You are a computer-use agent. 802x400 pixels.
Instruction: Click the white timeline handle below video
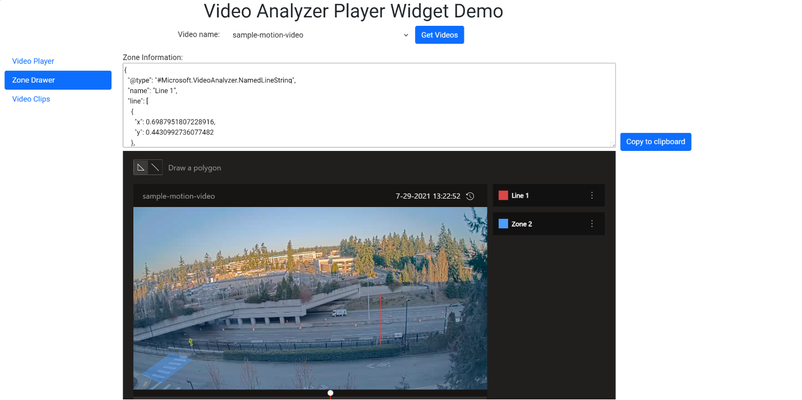[330, 393]
